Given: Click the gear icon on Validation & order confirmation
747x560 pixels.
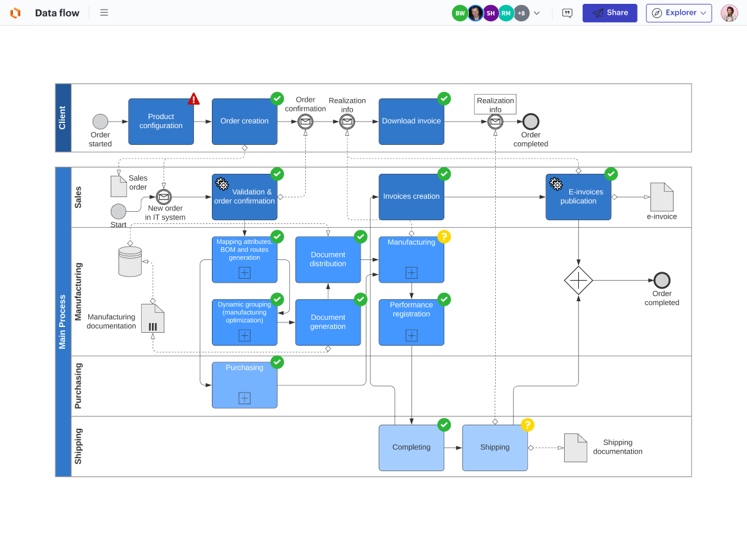Looking at the screenshot, I should pos(222,185).
